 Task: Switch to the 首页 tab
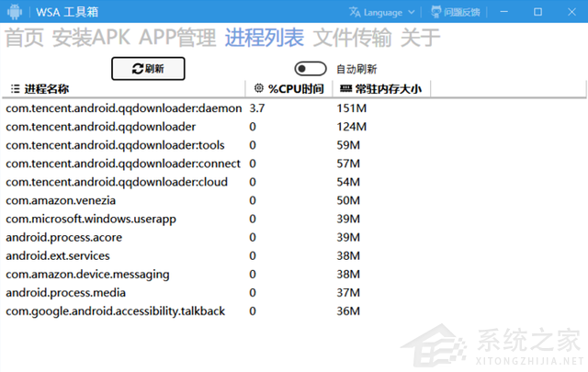coord(25,39)
